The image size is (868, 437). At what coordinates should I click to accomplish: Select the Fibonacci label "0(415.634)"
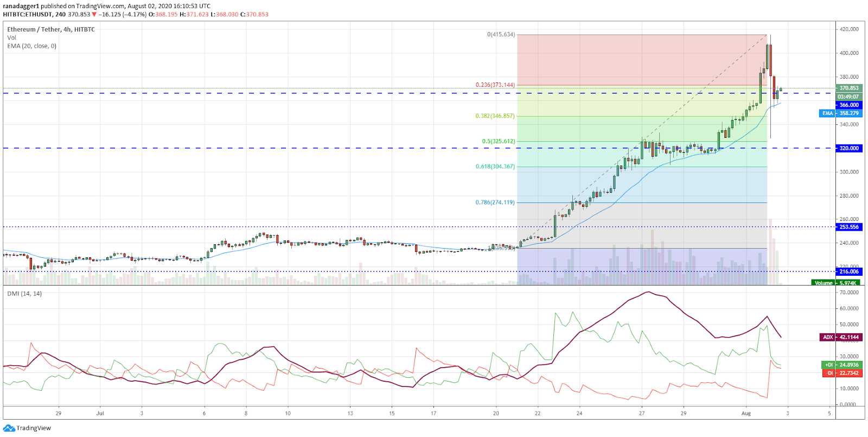[x=501, y=35]
